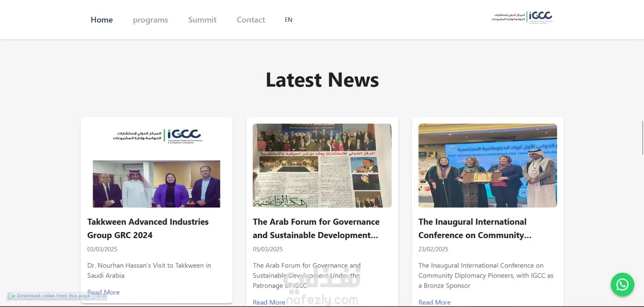Click the IGCC logo inside the Takkween card

click(157, 136)
